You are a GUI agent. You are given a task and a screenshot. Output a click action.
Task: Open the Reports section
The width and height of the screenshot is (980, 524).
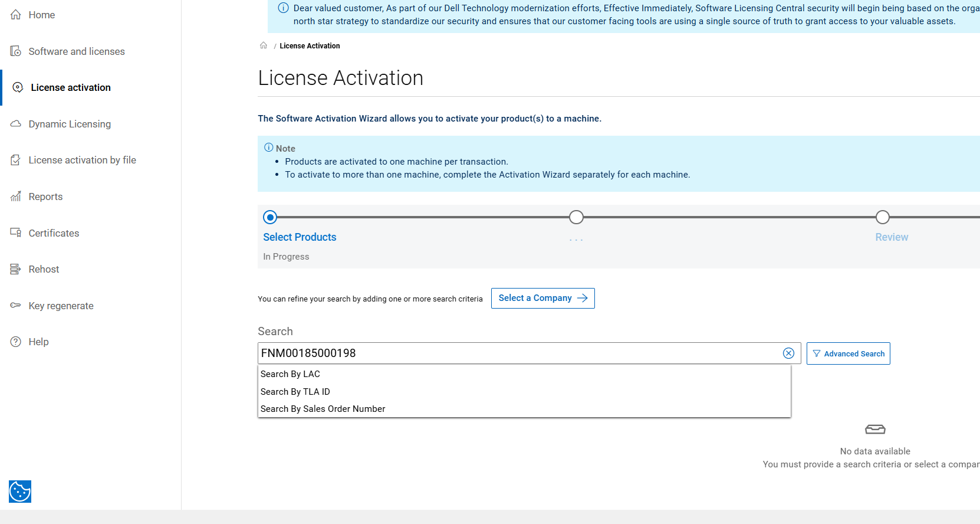[45, 196]
